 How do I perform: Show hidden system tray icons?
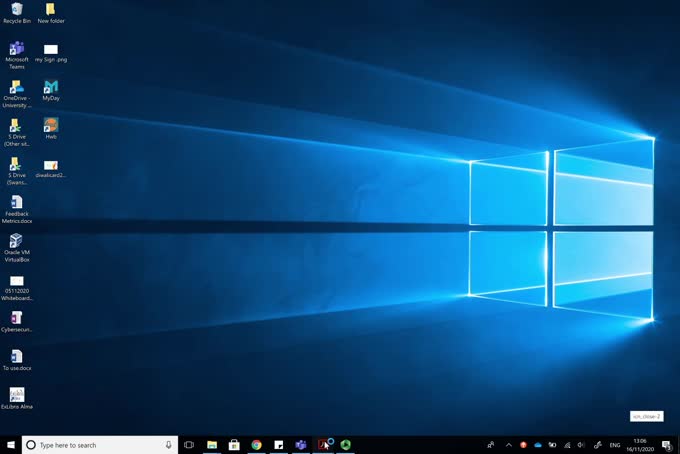point(508,445)
